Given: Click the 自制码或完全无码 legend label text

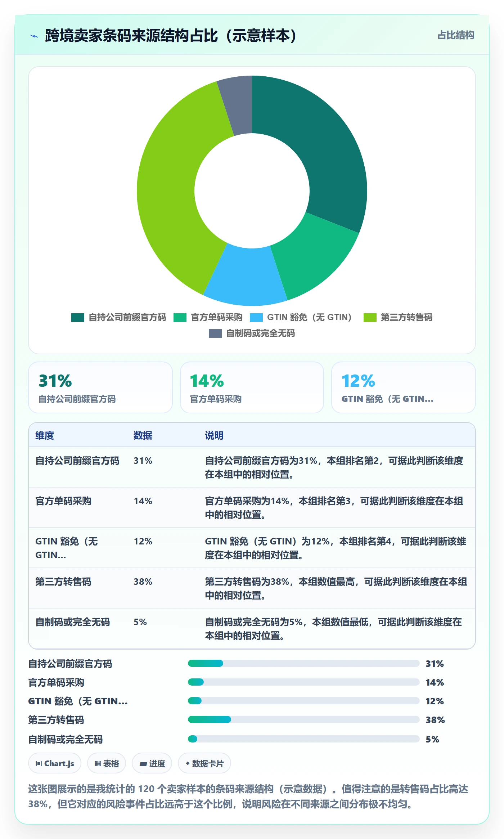Looking at the screenshot, I should tap(260, 333).
